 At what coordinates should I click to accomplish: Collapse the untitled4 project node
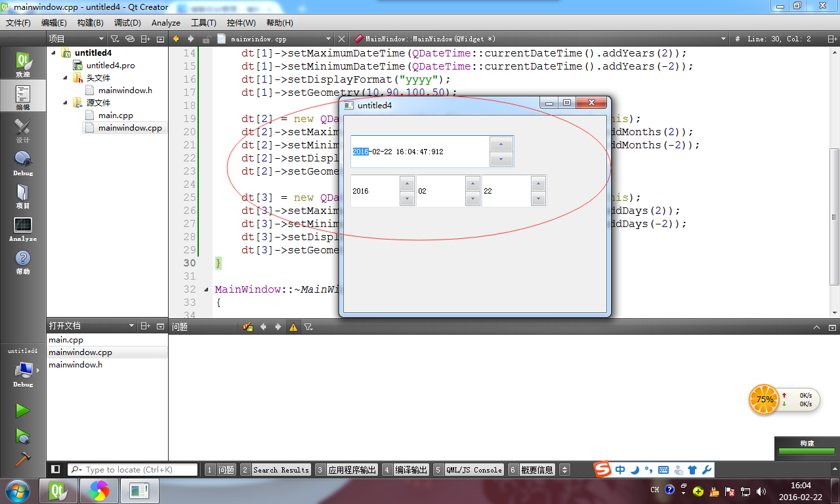[54, 52]
